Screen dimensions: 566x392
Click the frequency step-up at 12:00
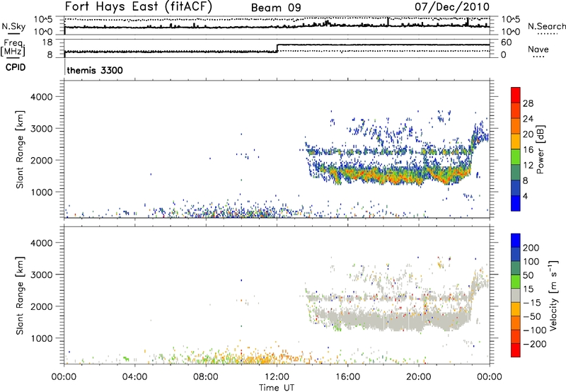277,48
